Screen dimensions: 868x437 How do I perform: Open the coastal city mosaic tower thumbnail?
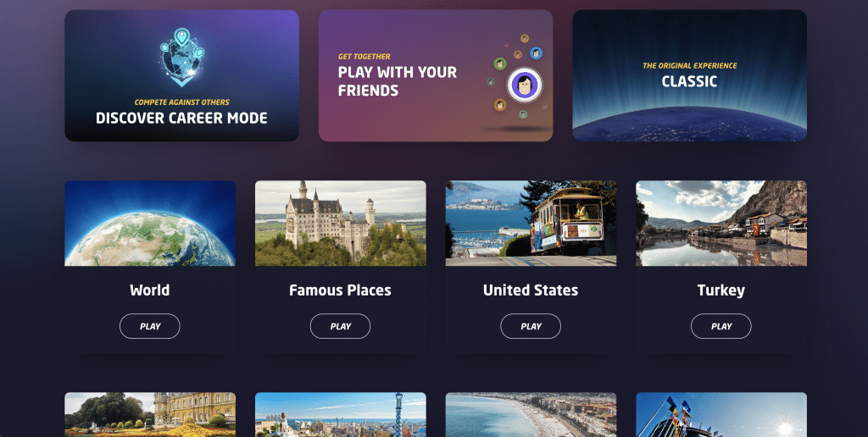341,415
